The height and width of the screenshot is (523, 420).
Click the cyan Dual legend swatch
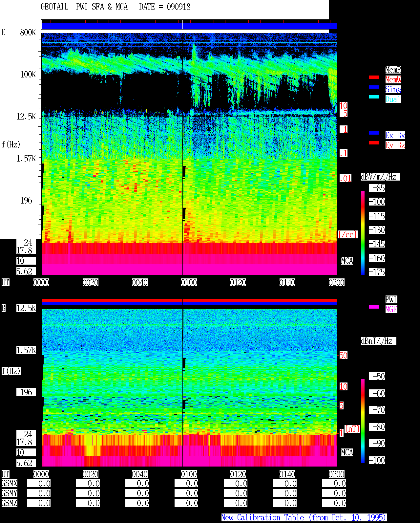point(374,97)
